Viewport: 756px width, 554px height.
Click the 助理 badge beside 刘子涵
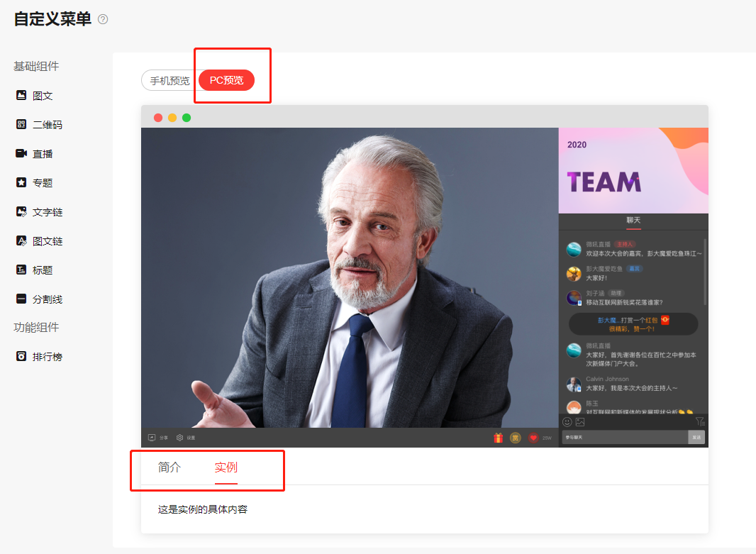(616, 293)
